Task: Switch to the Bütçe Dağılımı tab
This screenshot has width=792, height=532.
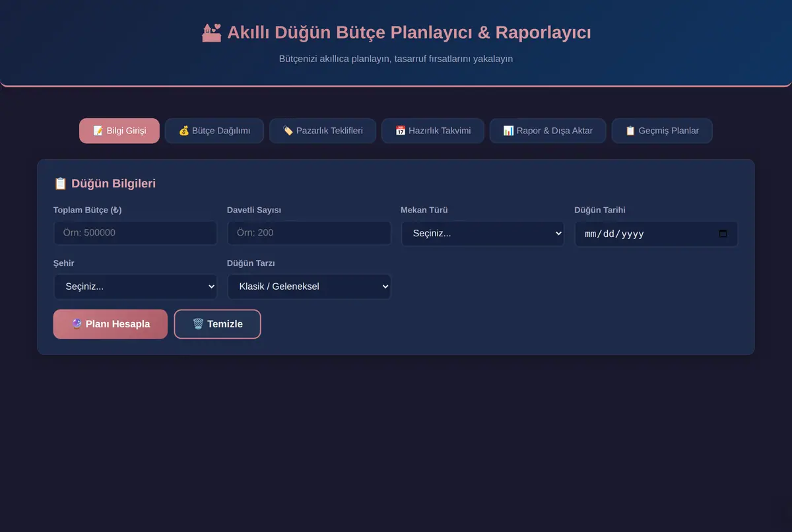Action: tap(214, 131)
